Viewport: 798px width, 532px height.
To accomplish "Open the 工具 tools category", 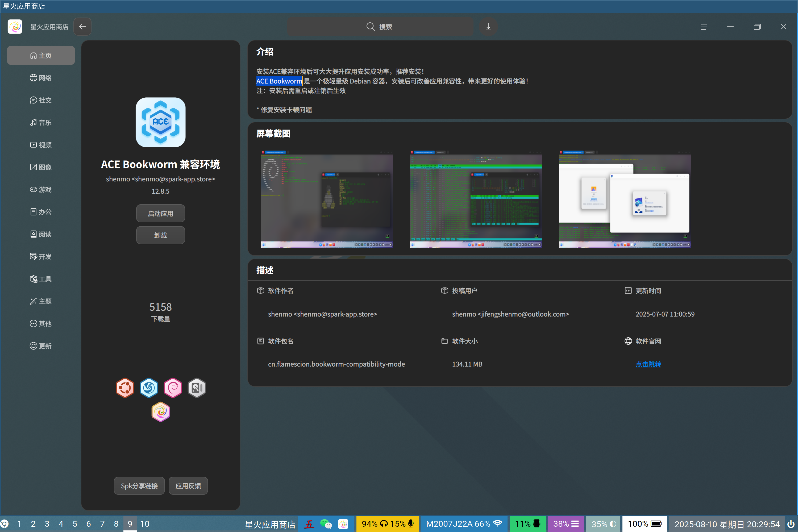I will click(41, 279).
